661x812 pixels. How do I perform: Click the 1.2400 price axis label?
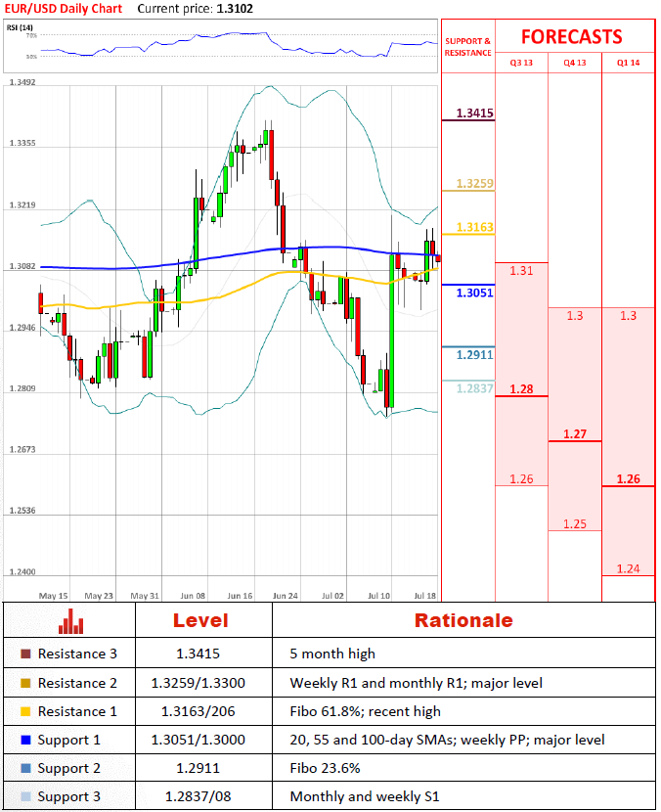pyautogui.click(x=22, y=571)
